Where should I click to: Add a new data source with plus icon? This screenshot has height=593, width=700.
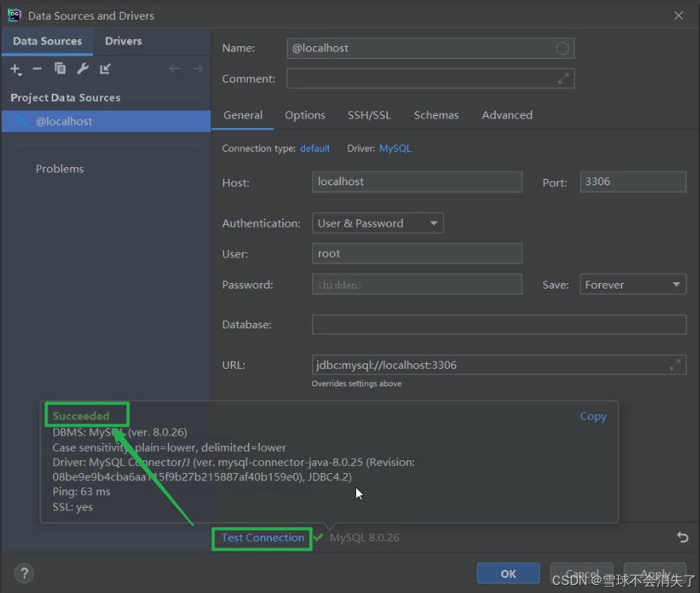(16, 69)
